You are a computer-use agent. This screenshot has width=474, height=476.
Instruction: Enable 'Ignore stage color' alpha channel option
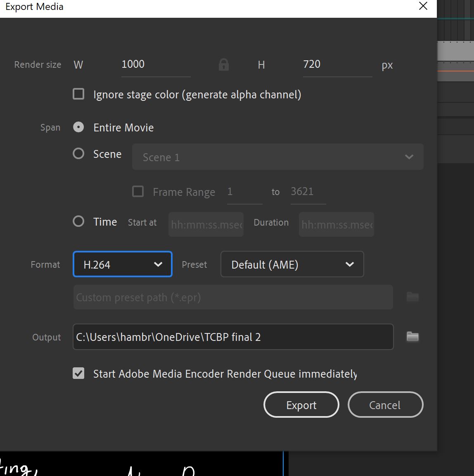pos(78,94)
